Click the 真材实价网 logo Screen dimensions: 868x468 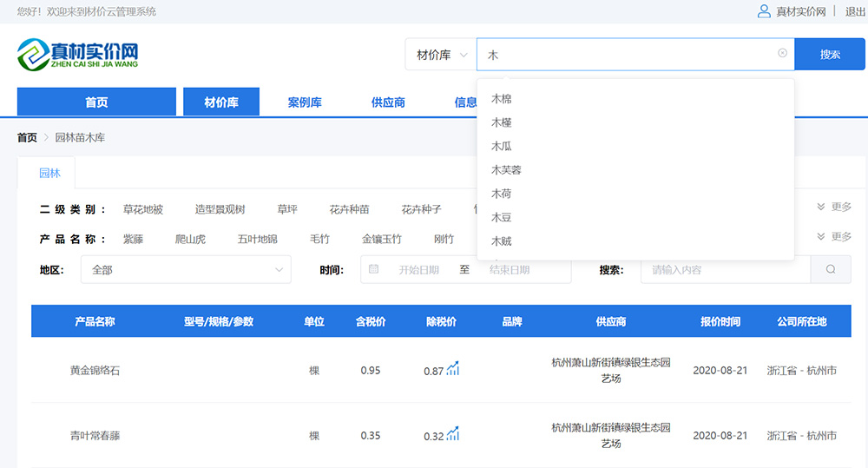click(78, 54)
